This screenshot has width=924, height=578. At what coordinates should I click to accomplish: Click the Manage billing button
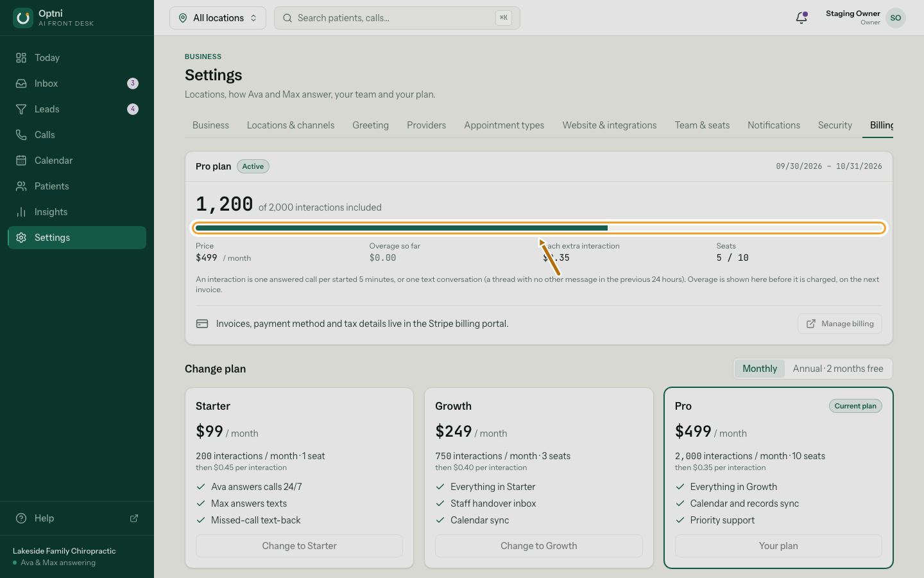[840, 324]
